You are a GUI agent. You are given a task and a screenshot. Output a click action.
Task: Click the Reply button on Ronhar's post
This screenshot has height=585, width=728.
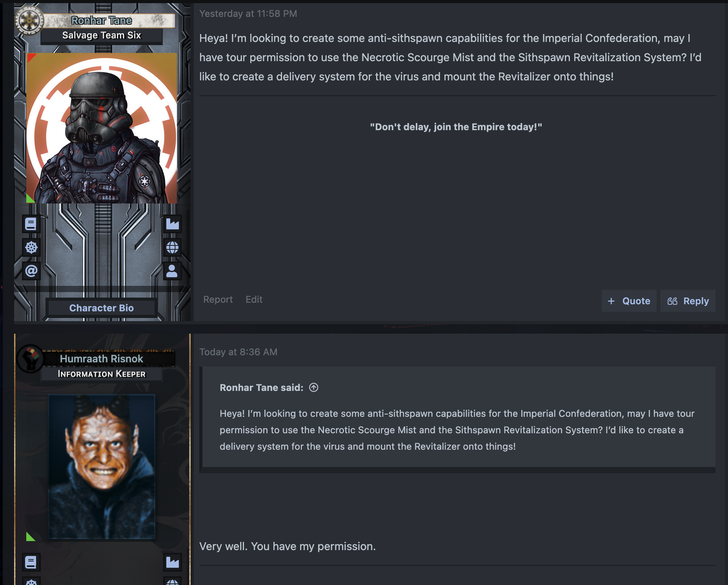(688, 301)
